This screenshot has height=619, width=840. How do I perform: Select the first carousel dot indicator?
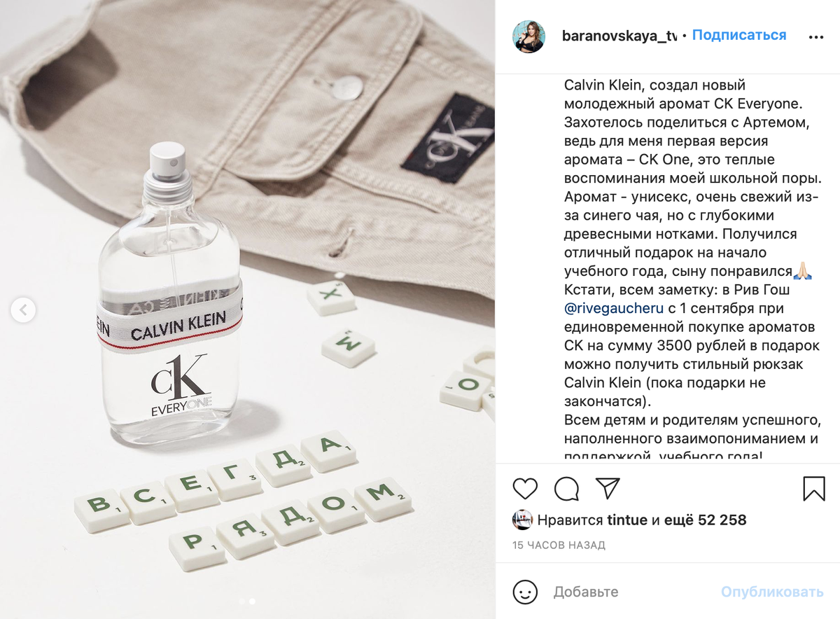tap(242, 601)
